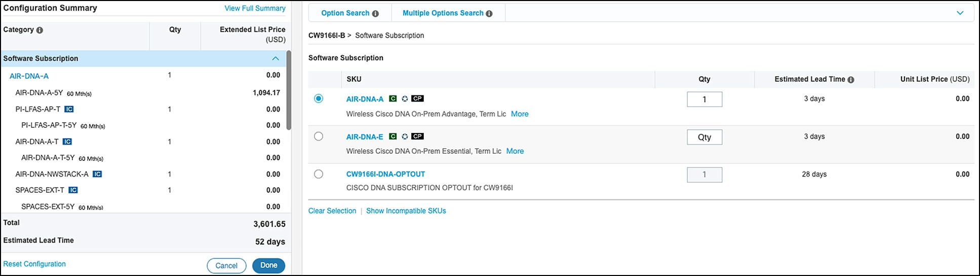Expand More details for AIR-DNA-A description
980x276 pixels.
520,114
